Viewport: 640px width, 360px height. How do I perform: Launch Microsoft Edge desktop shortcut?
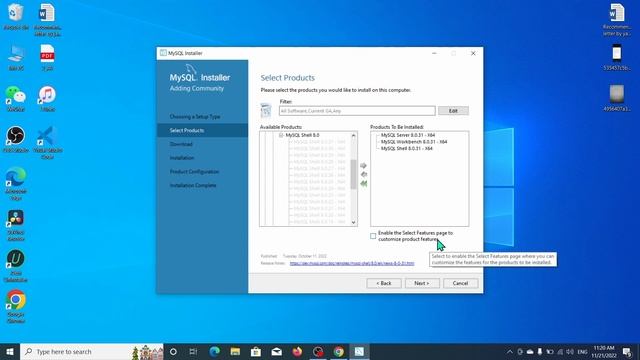point(16,183)
